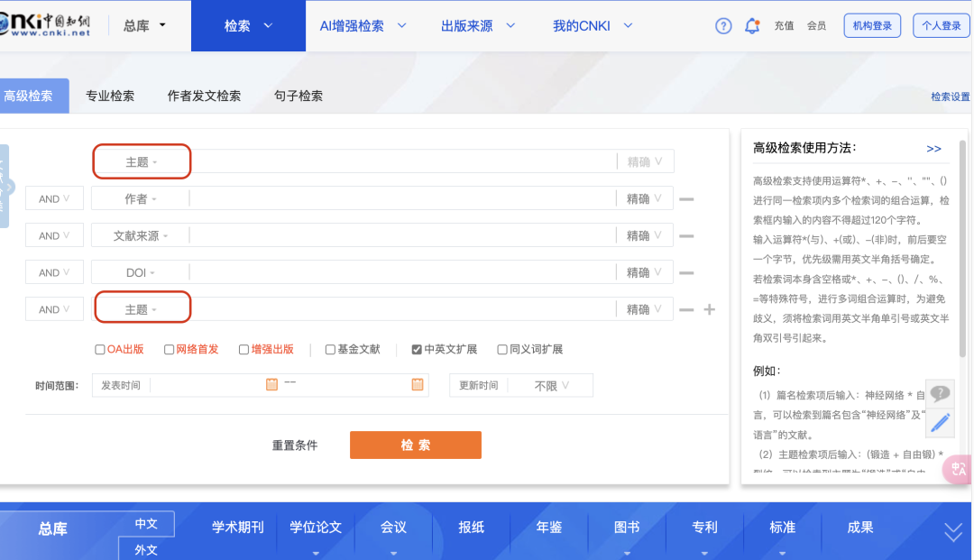Switch to the 句子检索 tab
Screen dimensions: 974x560
coord(299,96)
